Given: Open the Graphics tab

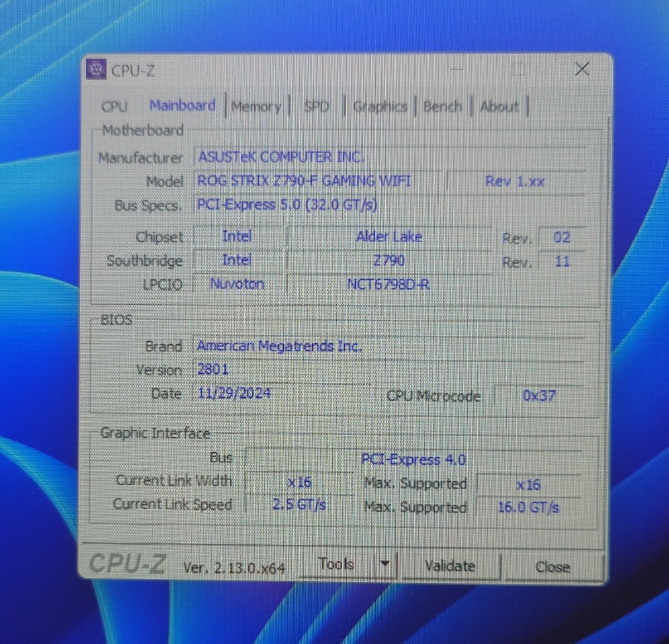Looking at the screenshot, I should (380, 106).
